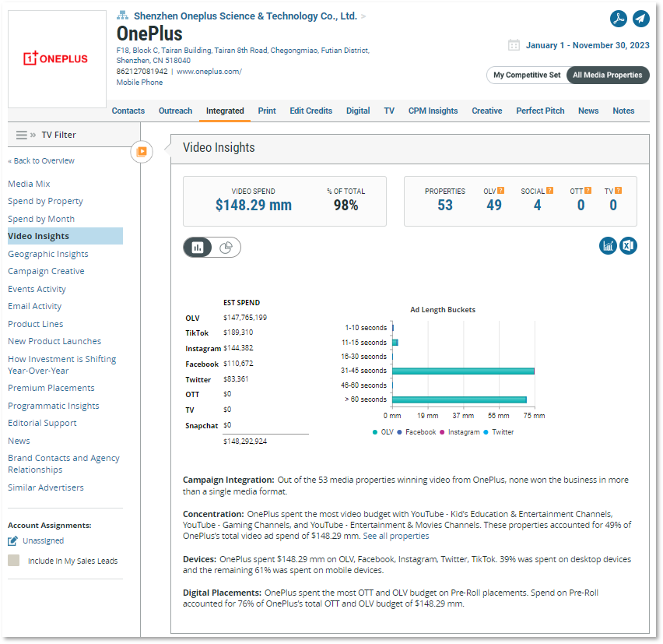Edit account assignment pencil icon
The height and width of the screenshot is (644, 663).
[x=12, y=540]
